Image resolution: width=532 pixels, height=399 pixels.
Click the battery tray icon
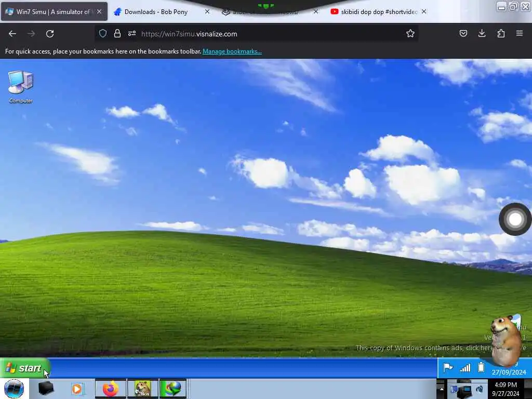481,367
